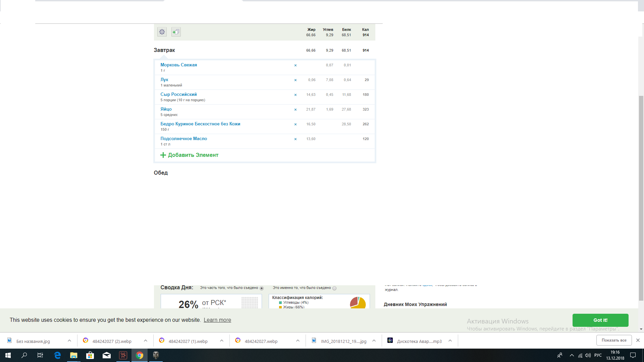Expand options for Без названия.jpg download
The width and height of the screenshot is (644, 362).
click(x=69, y=341)
